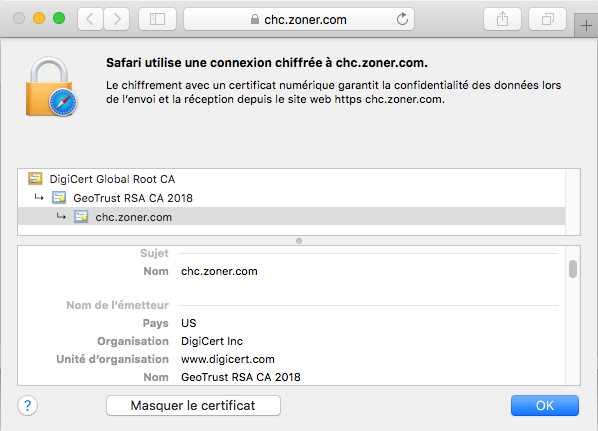Select chc.zoner.com row in certificate chain
This screenshot has width=598, height=431.
[291, 217]
